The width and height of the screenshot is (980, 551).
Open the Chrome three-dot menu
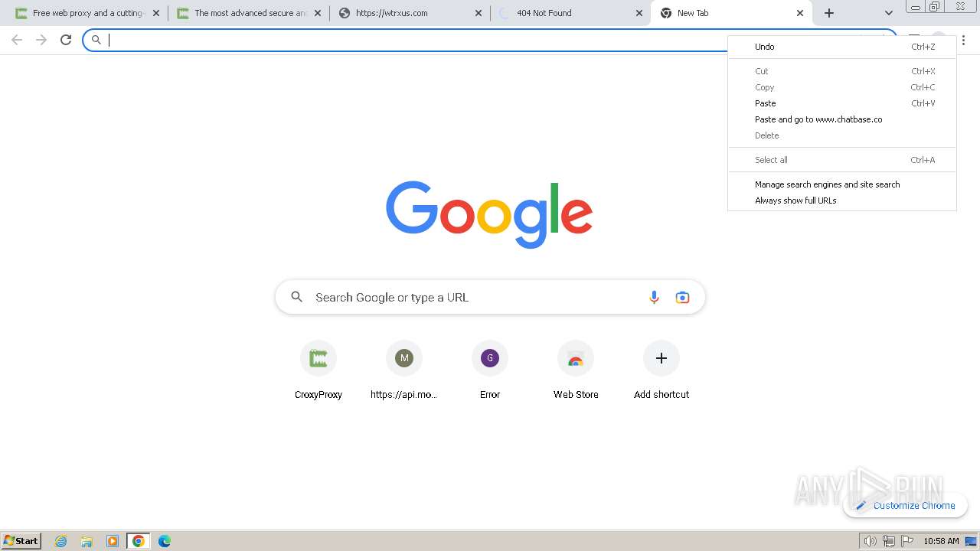(964, 40)
